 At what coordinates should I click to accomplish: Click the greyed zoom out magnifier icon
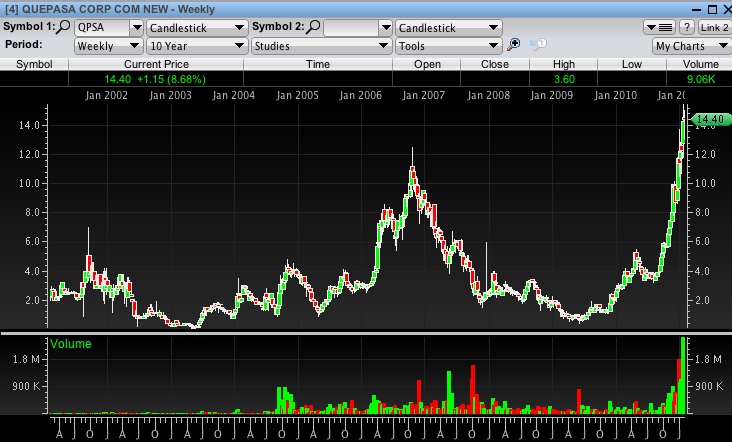[538, 44]
